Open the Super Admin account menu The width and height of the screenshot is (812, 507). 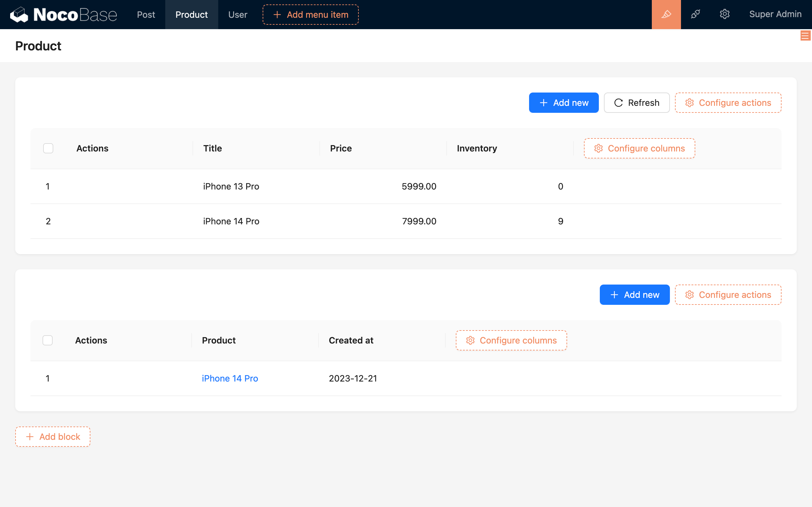(776, 15)
